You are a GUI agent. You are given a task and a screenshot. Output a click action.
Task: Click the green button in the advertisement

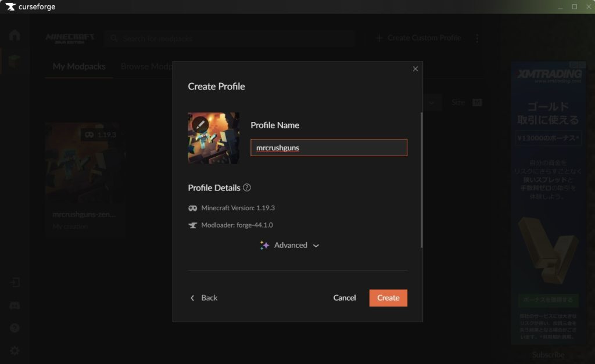click(x=549, y=300)
